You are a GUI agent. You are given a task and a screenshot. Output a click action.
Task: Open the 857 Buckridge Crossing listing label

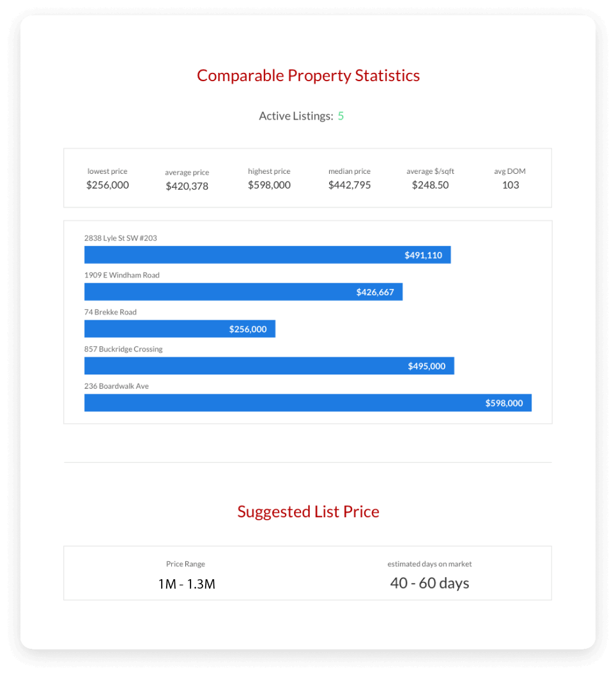[123, 349]
